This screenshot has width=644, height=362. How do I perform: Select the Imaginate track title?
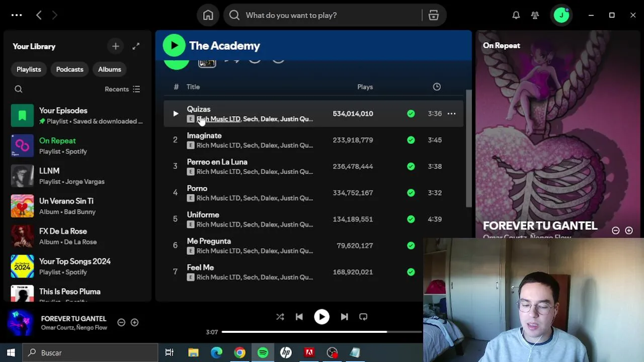coord(204,136)
